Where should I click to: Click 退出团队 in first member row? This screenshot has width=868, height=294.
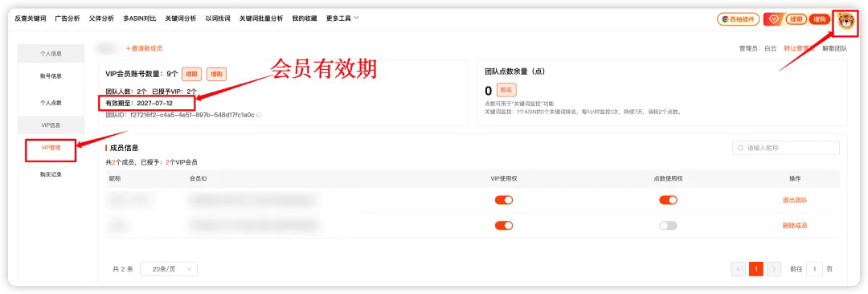(x=794, y=200)
